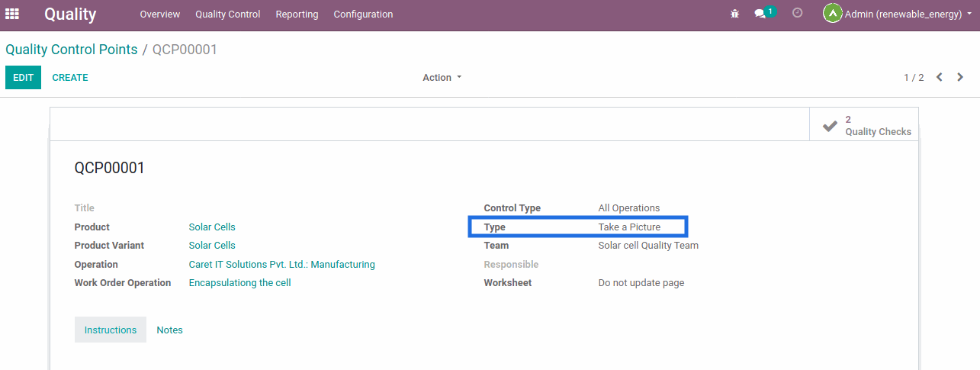Image resolution: width=980 pixels, height=370 pixels.
Task: Switch to the Notes tab
Action: 169,330
